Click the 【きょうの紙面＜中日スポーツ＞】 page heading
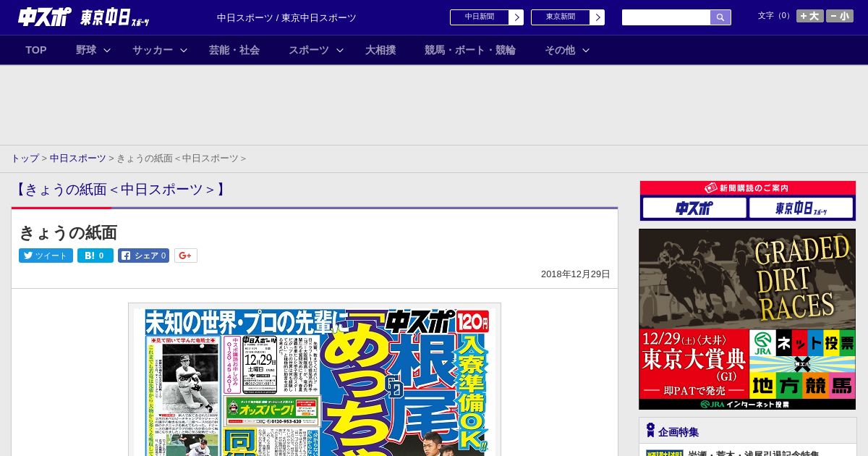The height and width of the screenshot is (456, 868). tap(120, 190)
